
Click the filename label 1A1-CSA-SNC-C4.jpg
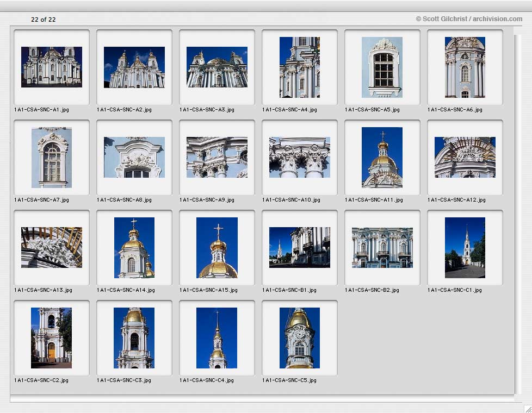207,380
